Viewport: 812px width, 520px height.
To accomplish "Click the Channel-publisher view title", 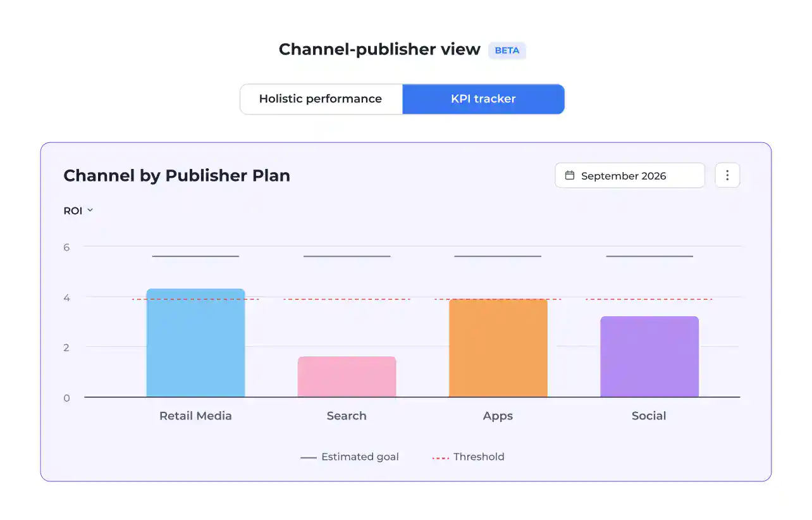I will click(379, 49).
